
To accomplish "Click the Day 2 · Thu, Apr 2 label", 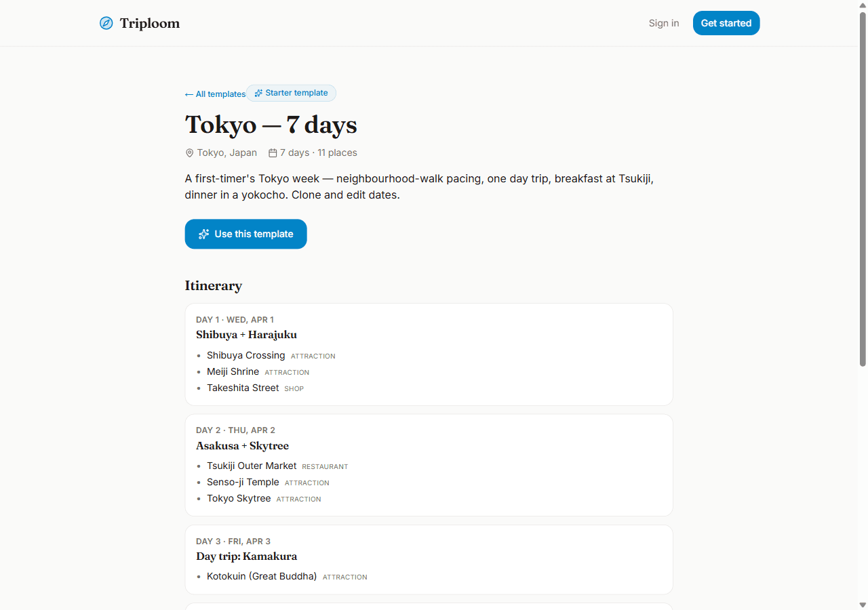I will 236,430.
